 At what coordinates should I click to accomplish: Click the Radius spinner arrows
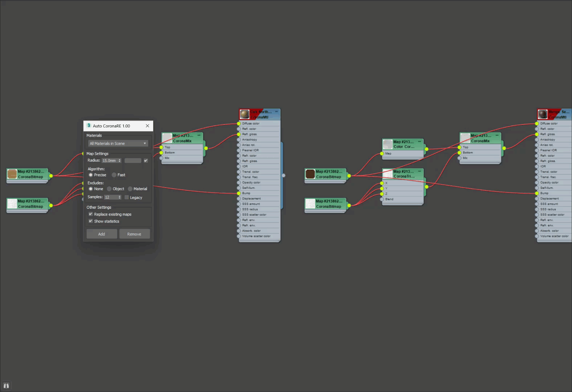point(119,160)
